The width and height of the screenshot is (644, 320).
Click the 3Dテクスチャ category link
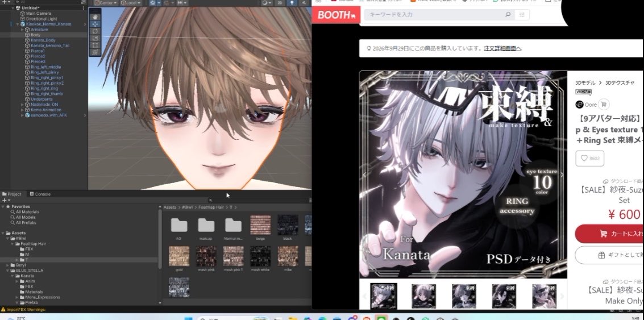coord(620,82)
